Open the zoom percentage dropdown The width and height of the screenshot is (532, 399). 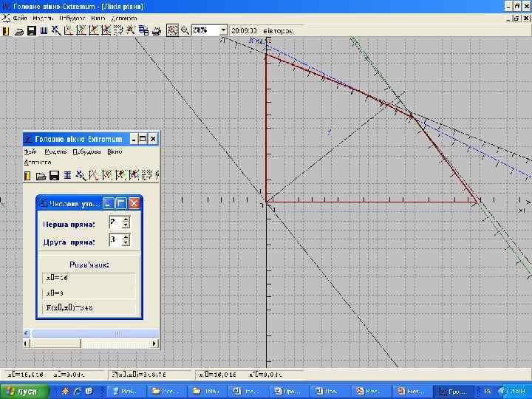coord(223,31)
